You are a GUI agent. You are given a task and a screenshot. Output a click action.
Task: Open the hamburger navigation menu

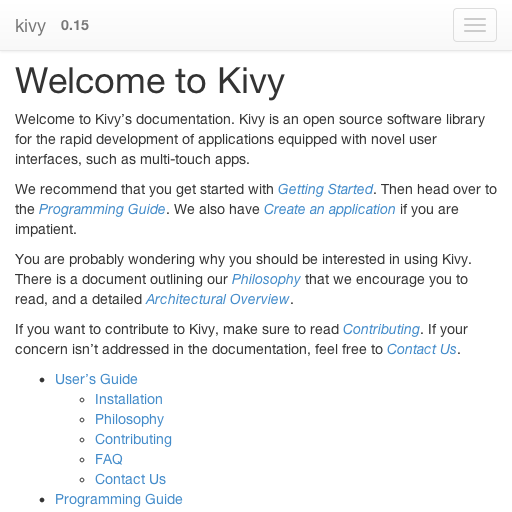click(x=475, y=25)
